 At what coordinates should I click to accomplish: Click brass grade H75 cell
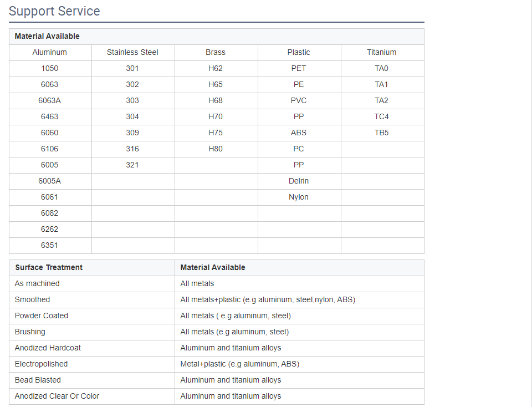tap(216, 133)
